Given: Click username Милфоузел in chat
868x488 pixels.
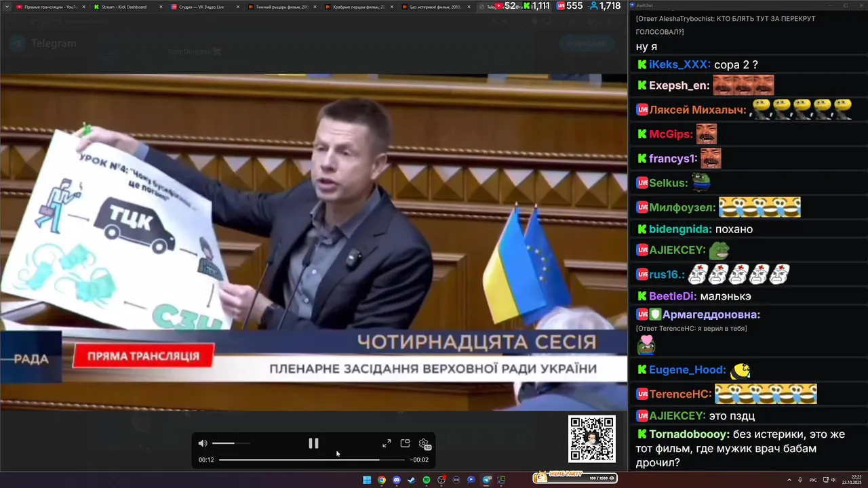Looking at the screenshot, I should pyautogui.click(x=682, y=207).
